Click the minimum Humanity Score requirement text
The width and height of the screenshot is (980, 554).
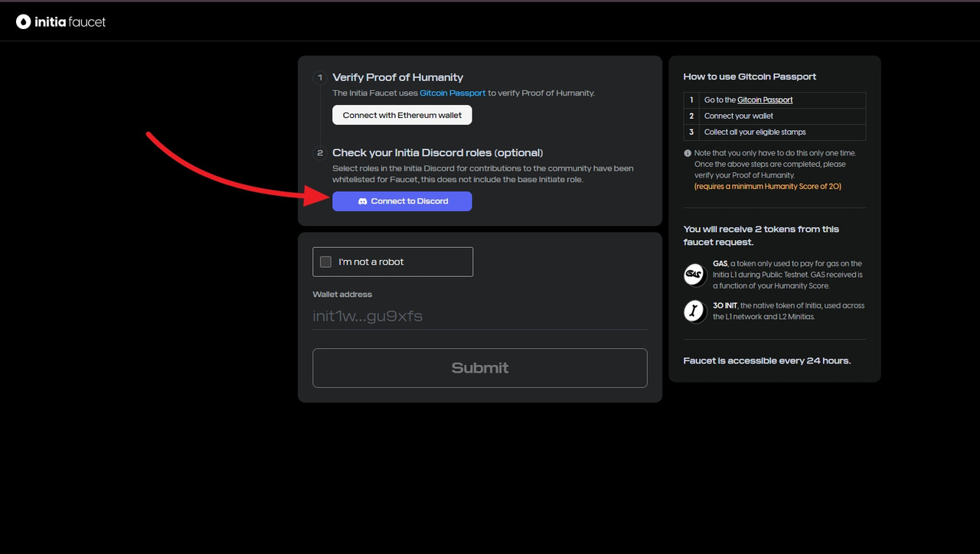768,187
